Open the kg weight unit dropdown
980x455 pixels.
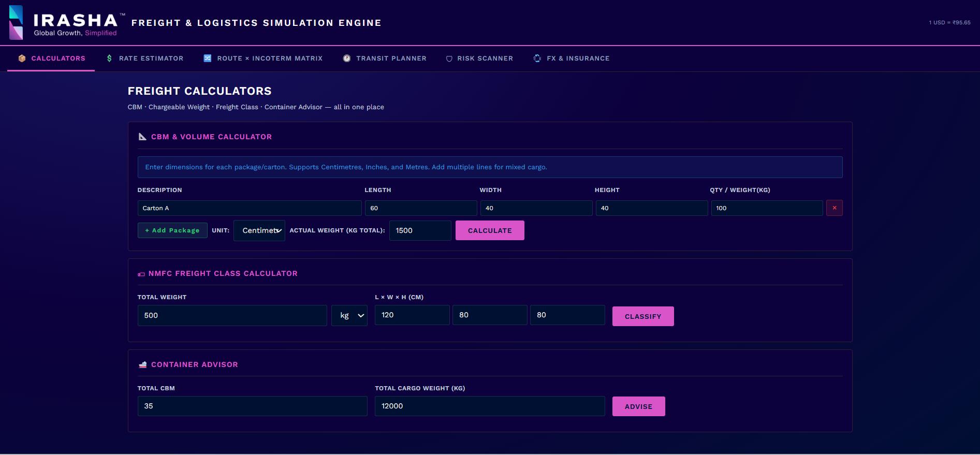pyautogui.click(x=349, y=316)
